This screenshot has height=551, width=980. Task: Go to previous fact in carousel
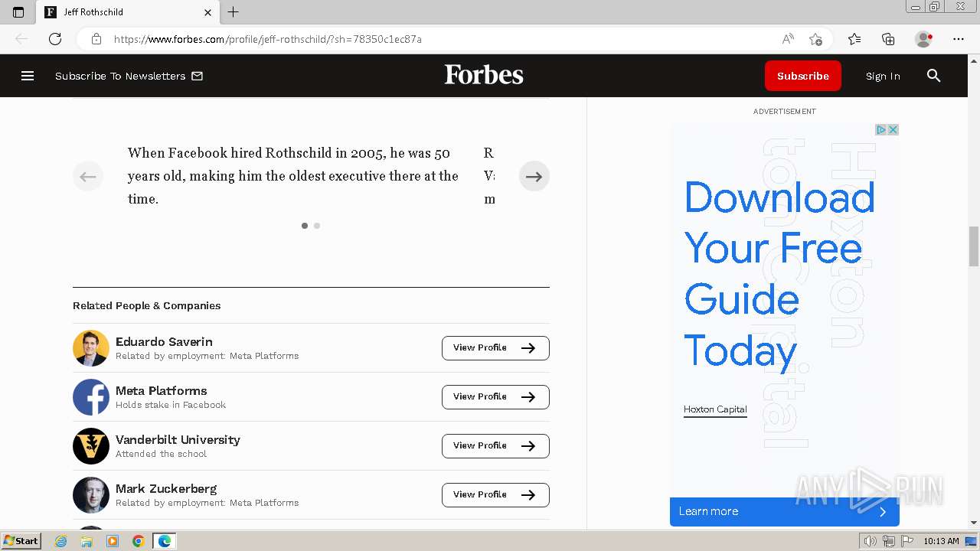[88, 176]
